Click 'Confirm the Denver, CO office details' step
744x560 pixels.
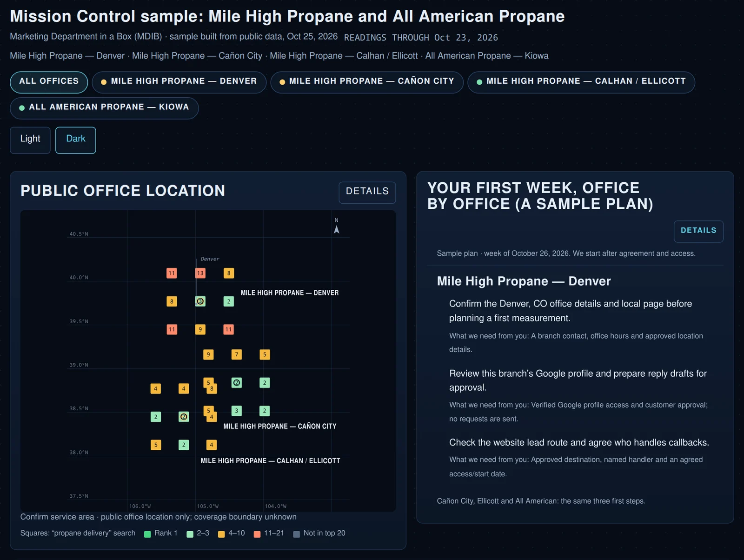click(571, 311)
